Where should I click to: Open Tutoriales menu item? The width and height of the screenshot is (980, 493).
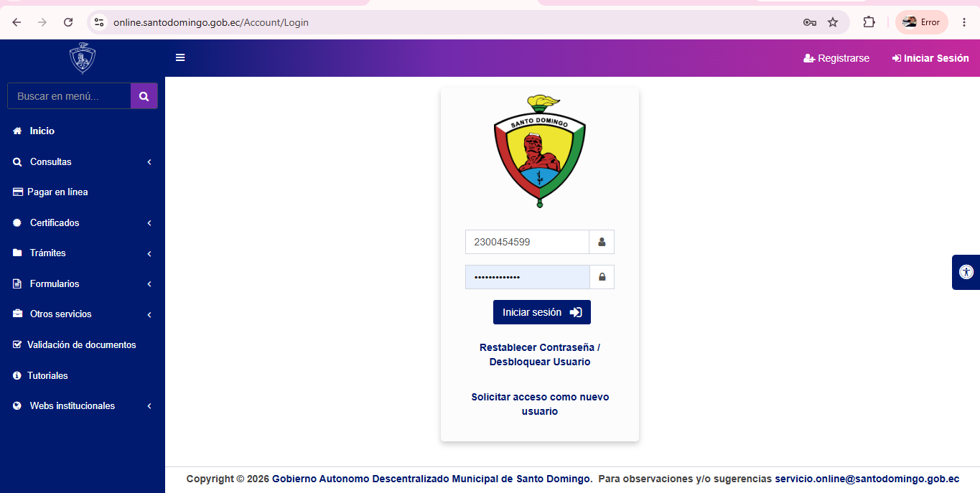point(83,375)
